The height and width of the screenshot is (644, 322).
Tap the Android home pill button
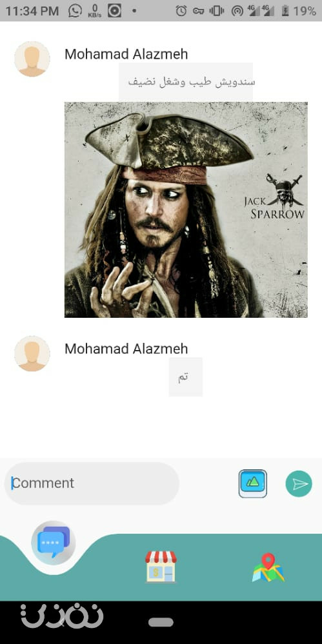click(x=161, y=622)
